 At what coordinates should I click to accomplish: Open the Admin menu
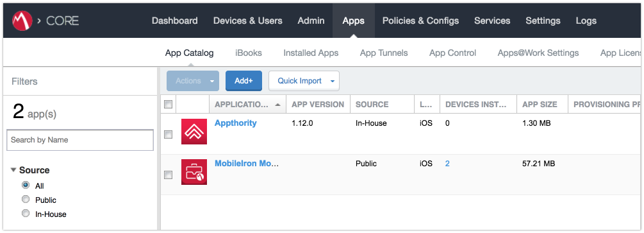pos(311,21)
